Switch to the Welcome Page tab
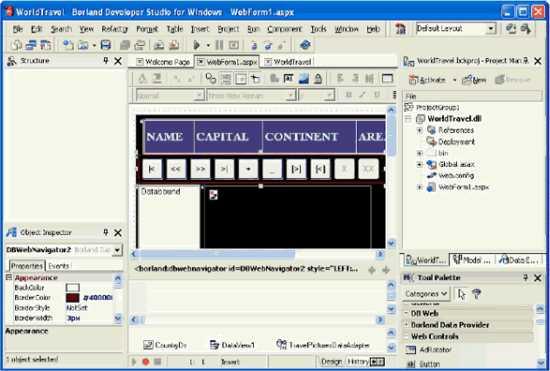 coord(163,62)
